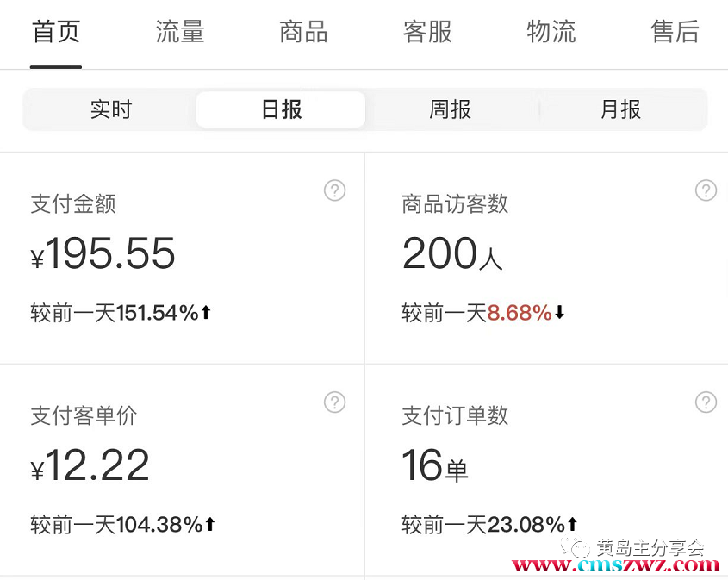Tap the question mark next to 商品访客数

point(706,190)
